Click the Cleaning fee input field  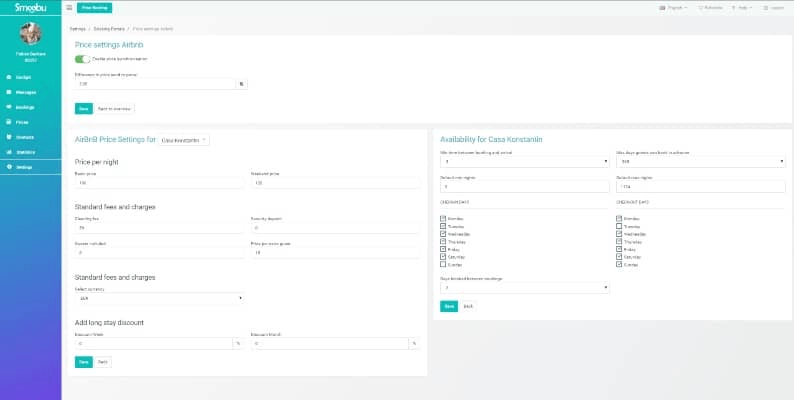[x=159, y=228]
